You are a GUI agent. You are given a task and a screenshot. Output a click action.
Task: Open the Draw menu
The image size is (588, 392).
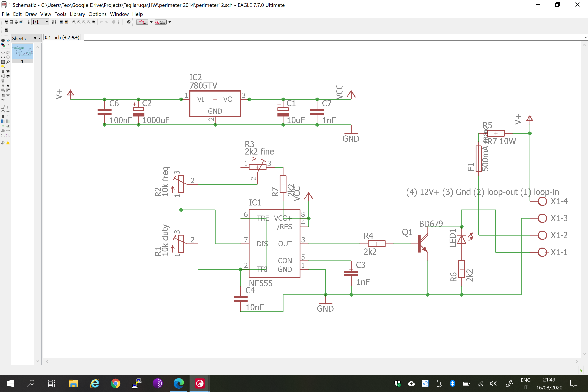coord(31,14)
